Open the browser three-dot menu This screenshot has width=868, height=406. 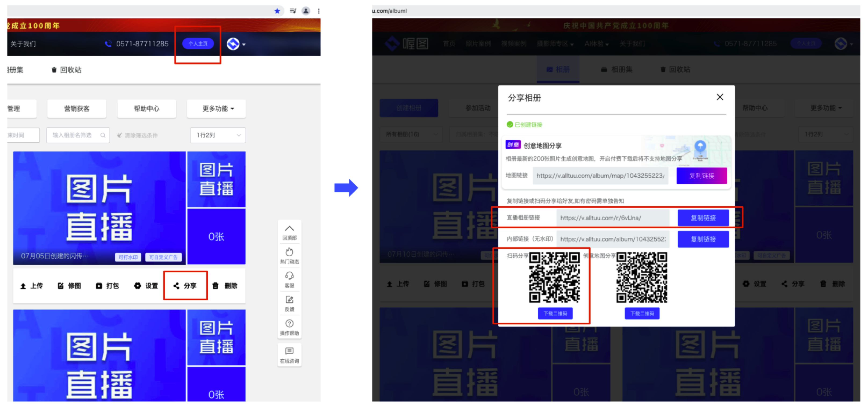pyautogui.click(x=318, y=11)
